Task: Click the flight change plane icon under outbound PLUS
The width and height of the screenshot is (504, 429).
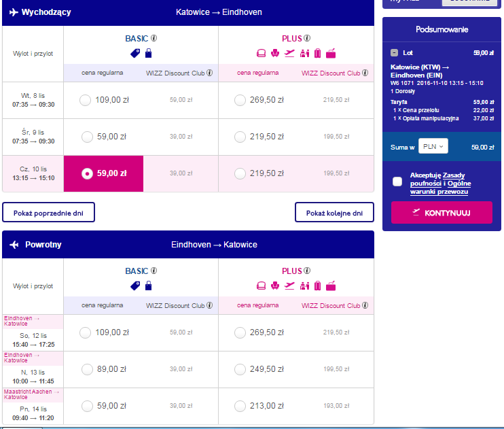Action: [x=289, y=53]
